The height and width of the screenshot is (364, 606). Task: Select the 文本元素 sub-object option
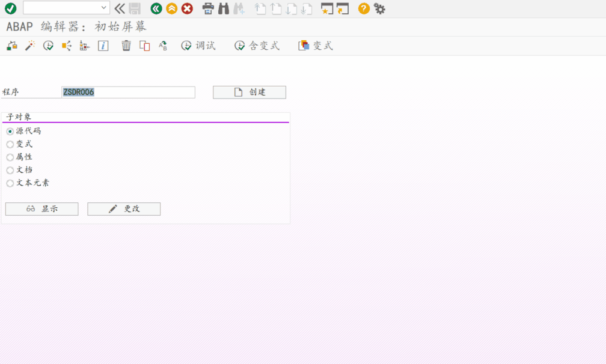(x=10, y=183)
